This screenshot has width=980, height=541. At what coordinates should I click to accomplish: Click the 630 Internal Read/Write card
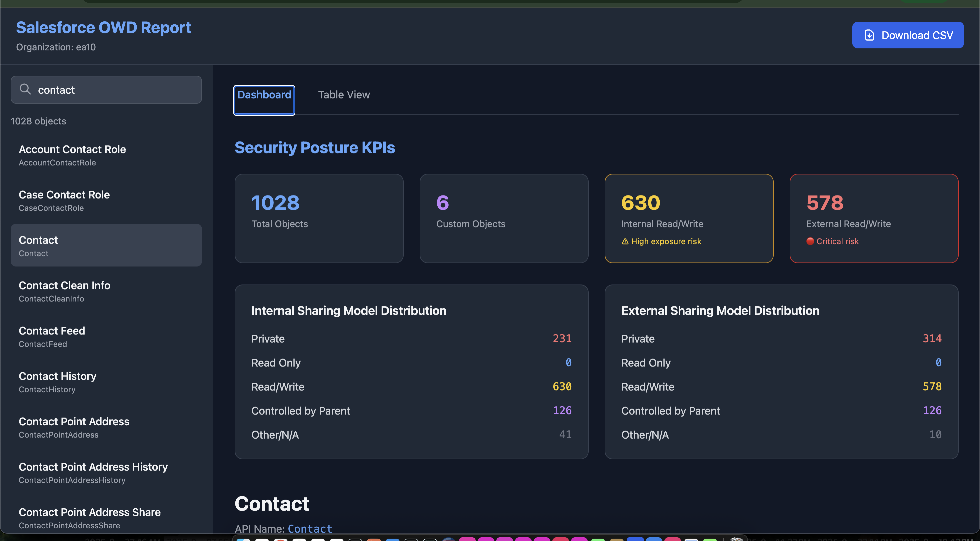(x=689, y=218)
